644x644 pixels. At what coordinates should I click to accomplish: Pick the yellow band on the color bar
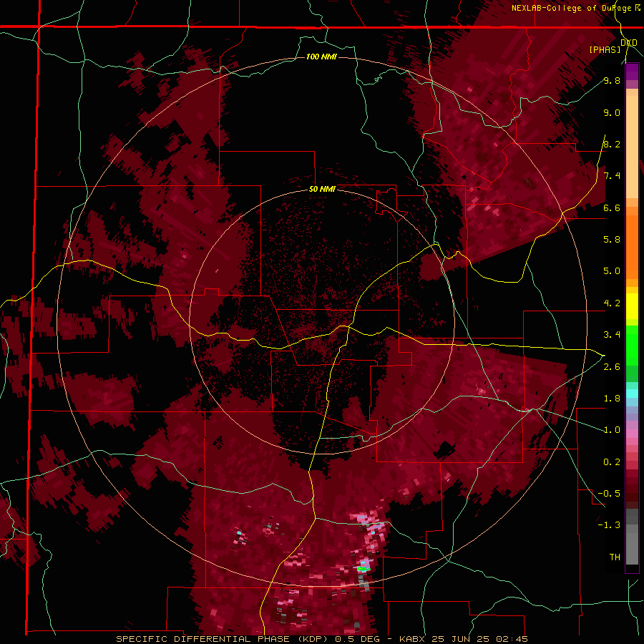(632, 306)
